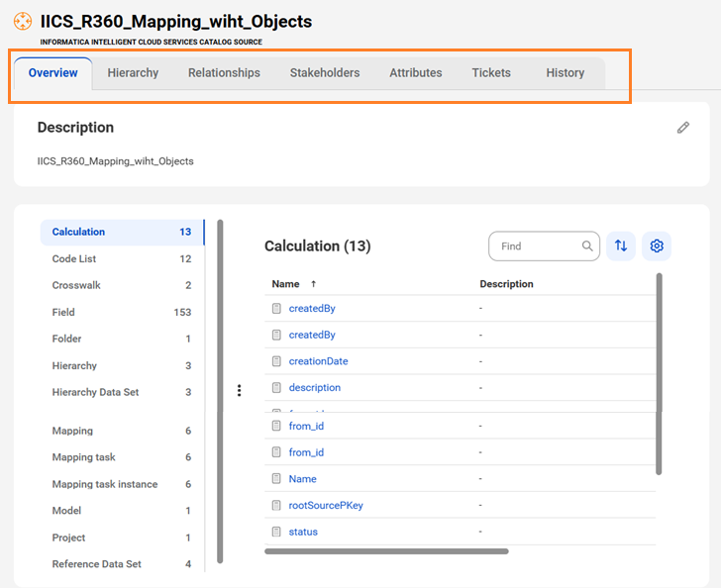Select the Mapping entry in the list

[x=122, y=431]
